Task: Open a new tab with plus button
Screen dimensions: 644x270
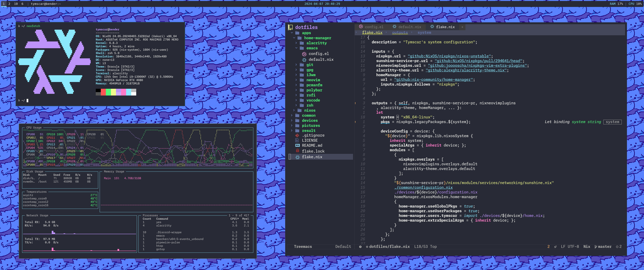Action: pyautogui.click(x=462, y=27)
